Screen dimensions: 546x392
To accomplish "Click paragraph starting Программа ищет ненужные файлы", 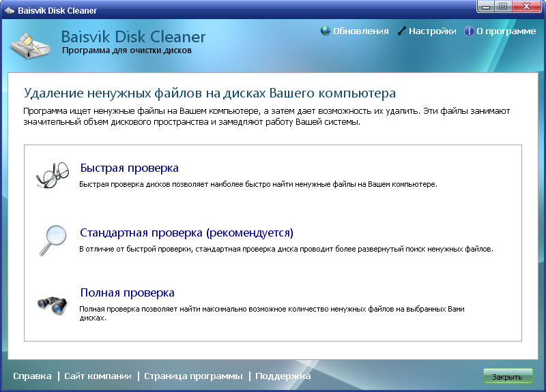I will (x=266, y=117).
